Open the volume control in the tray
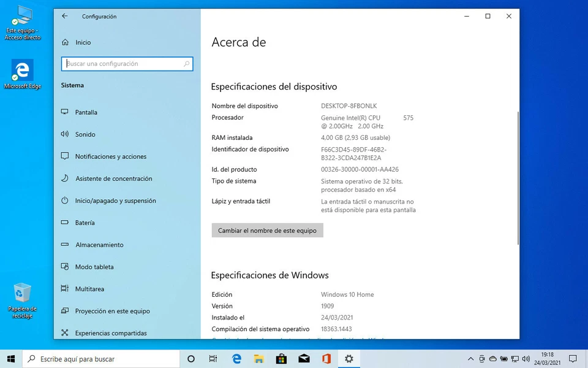The width and height of the screenshot is (588, 368). [526, 359]
